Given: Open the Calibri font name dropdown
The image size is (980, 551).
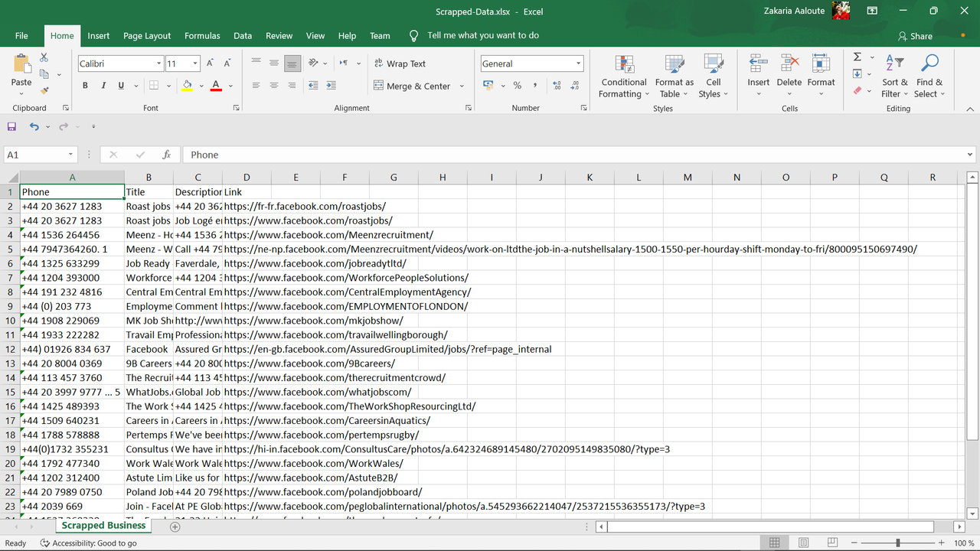Looking at the screenshot, I should pyautogui.click(x=159, y=64).
